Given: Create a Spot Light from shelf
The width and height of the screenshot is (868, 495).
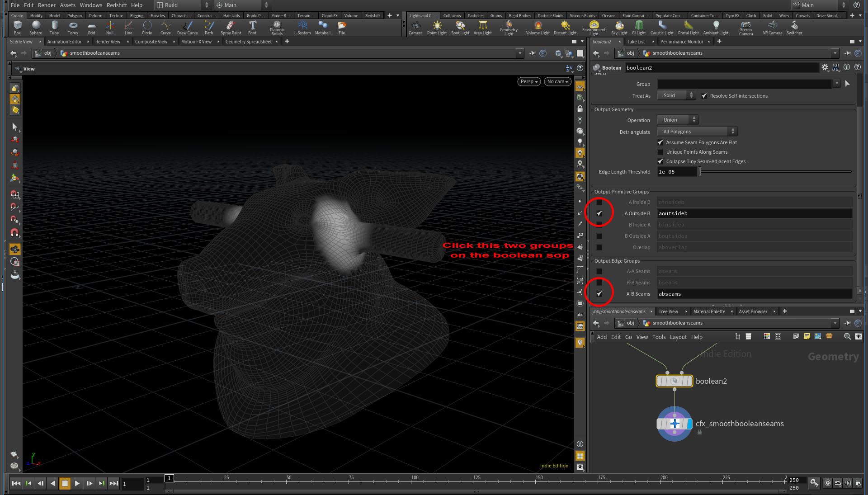Looking at the screenshot, I should click(460, 27).
